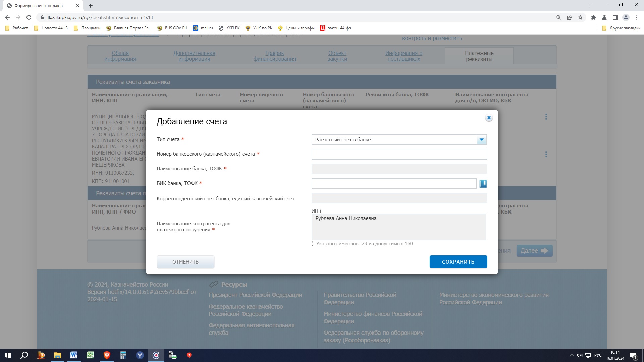Screen dimensions: 644x362
Task: Open the Рабочка bookmark folder
Action: 17,28
